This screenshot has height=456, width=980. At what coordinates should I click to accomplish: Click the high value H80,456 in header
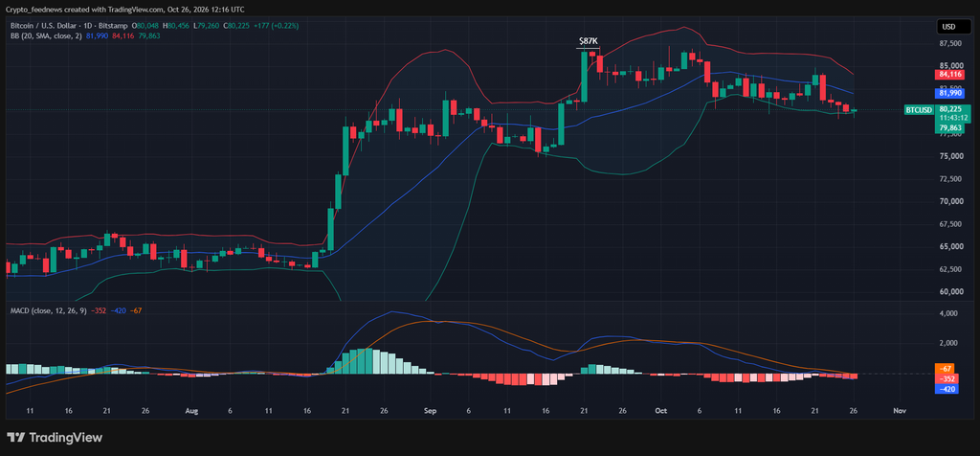[x=176, y=26]
